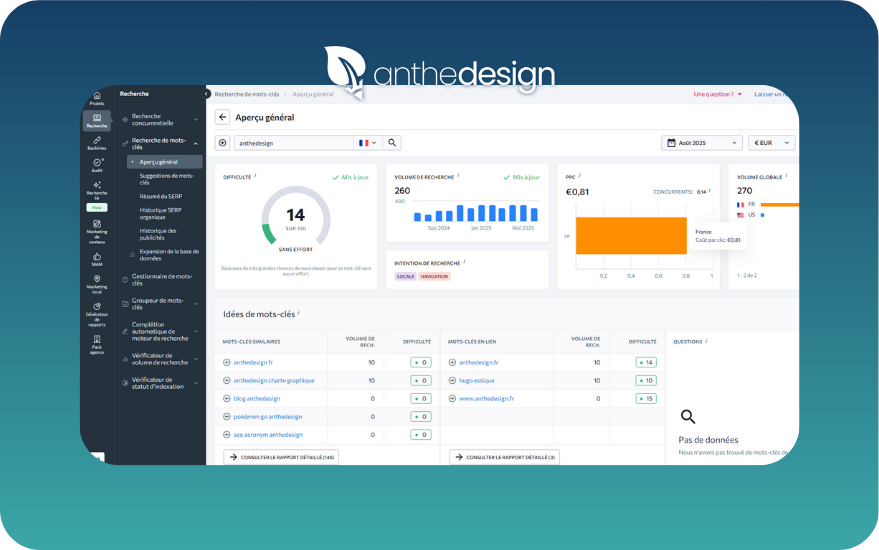Select Aperçu général submenu item
This screenshot has height=550, width=879.
coord(165,162)
